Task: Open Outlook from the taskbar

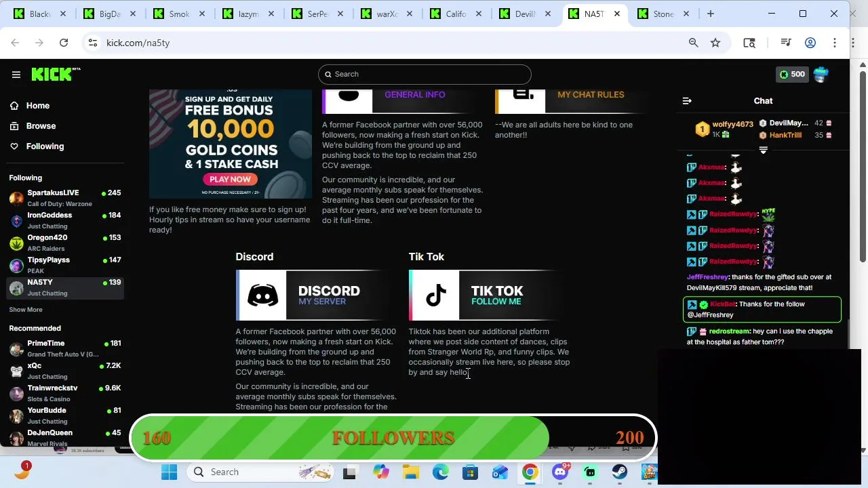Action: coord(500,472)
